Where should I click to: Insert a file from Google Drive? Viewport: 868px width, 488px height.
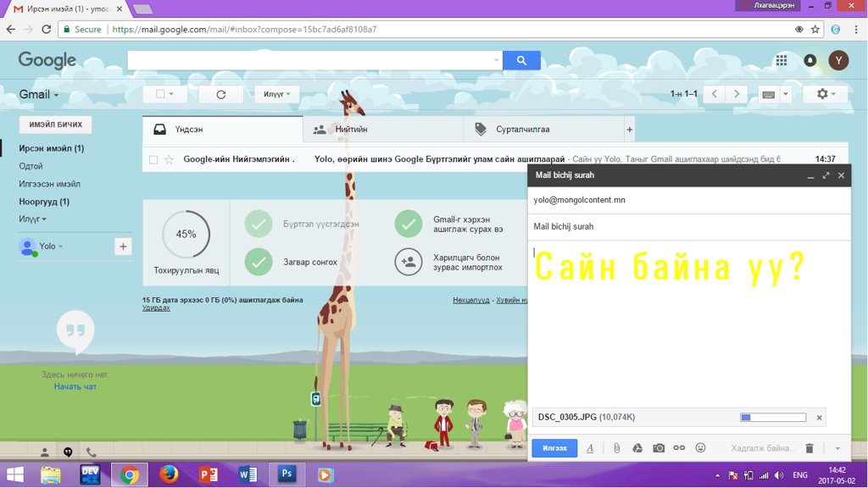pos(637,447)
